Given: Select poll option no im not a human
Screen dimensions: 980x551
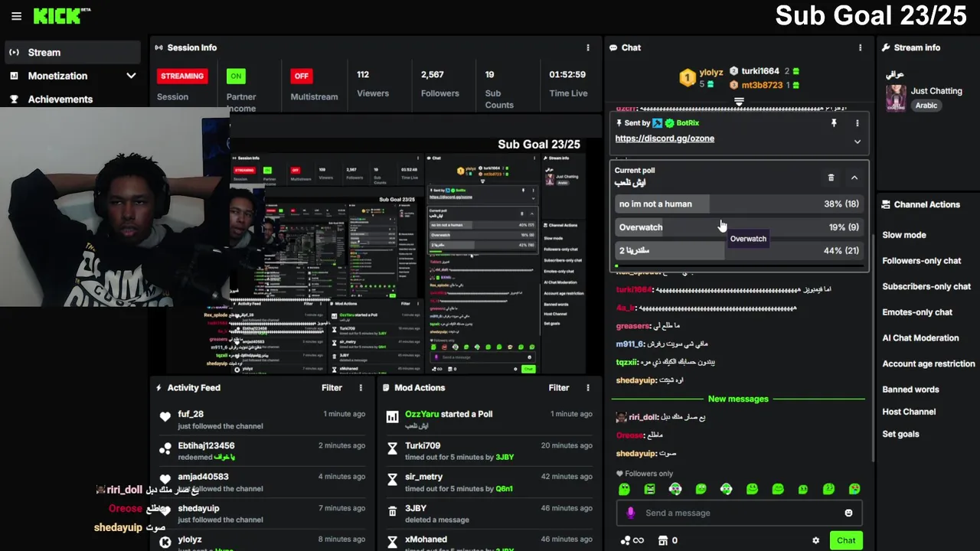Looking at the screenshot, I should tap(740, 204).
